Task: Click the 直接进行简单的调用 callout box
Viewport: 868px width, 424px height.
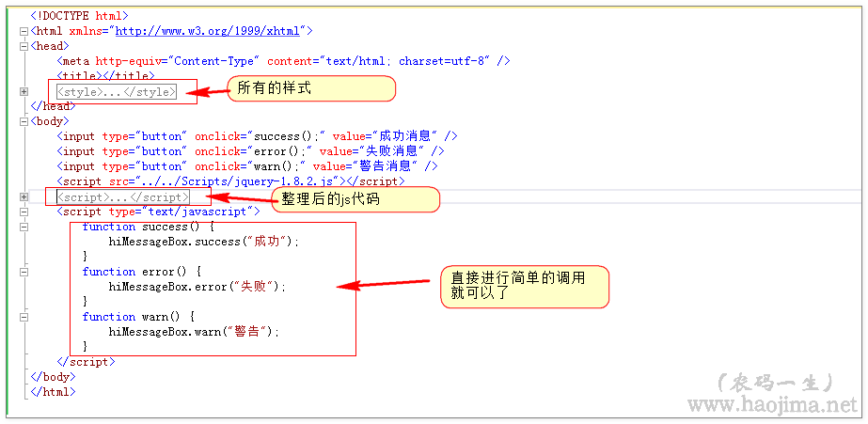Action: [525, 286]
